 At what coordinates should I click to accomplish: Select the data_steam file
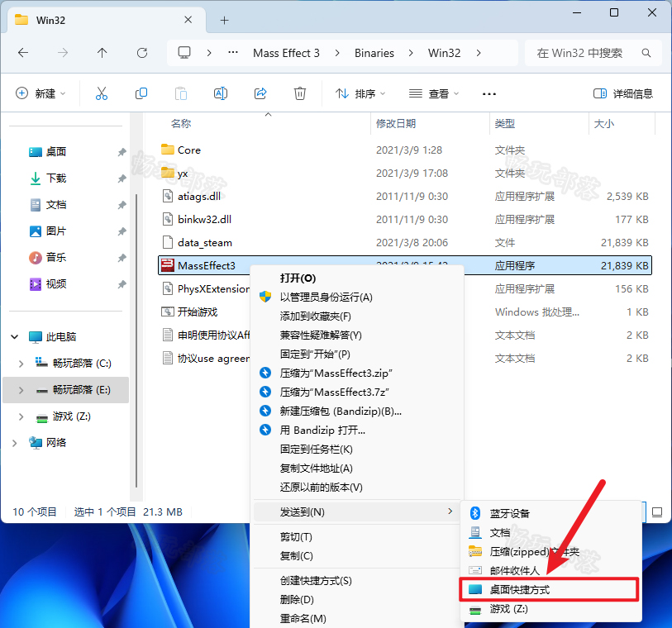[205, 242]
